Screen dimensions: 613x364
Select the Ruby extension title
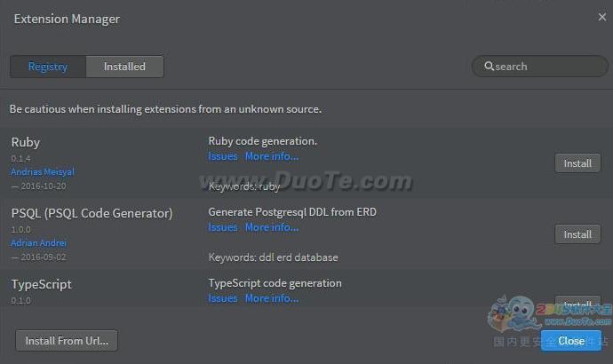point(26,142)
